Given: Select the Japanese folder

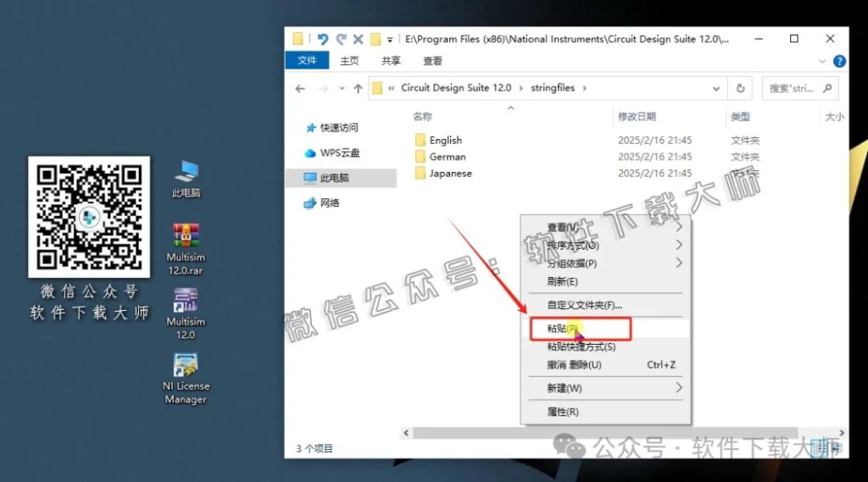Looking at the screenshot, I should tap(451, 173).
